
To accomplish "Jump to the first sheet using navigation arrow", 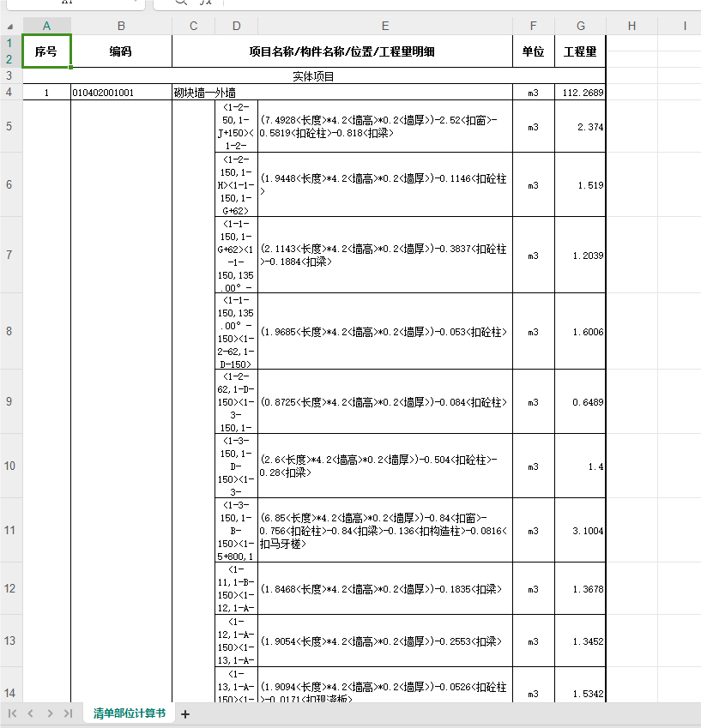I will pos(13,713).
